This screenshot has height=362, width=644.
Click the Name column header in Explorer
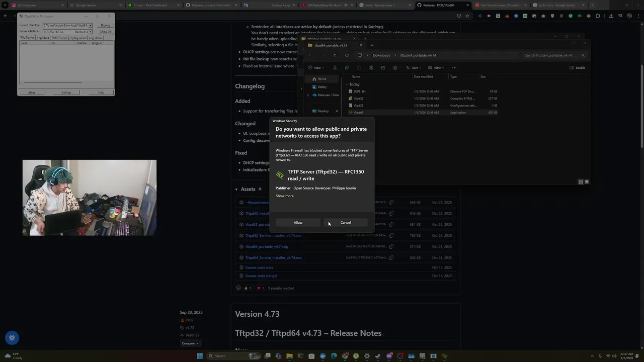point(356,77)
